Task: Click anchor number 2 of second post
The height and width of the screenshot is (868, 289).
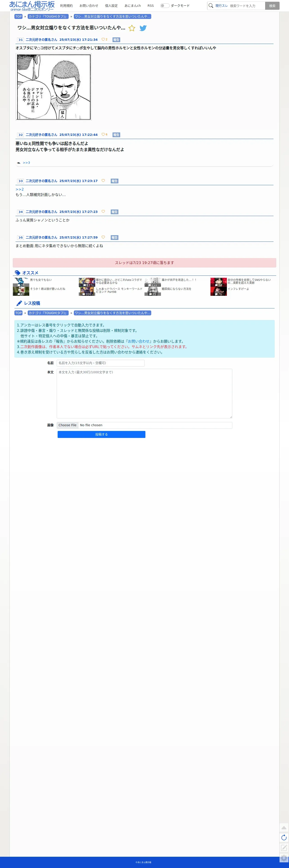Action: click(x=20, y=135)
